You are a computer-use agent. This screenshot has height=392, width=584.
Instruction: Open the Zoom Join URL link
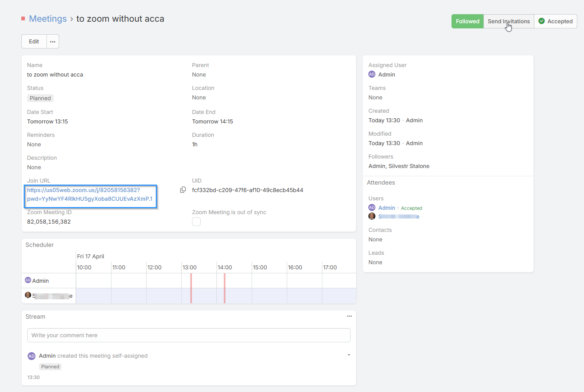pyautogui.click(x=90, y=194)
